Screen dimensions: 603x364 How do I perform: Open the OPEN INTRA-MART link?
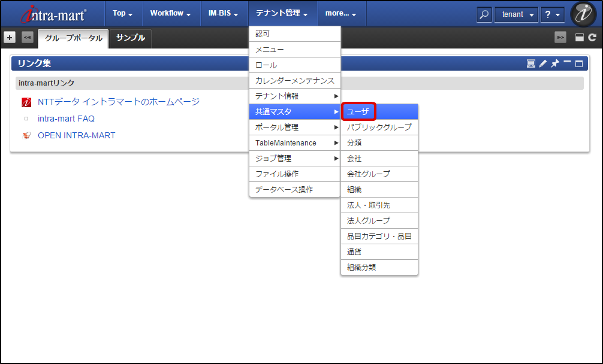76,135
